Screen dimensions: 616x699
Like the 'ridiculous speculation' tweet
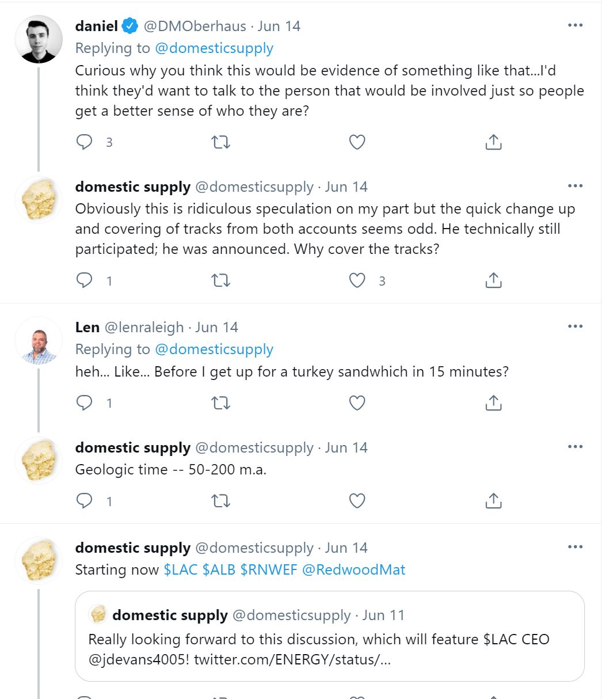[x=358, y=280]
